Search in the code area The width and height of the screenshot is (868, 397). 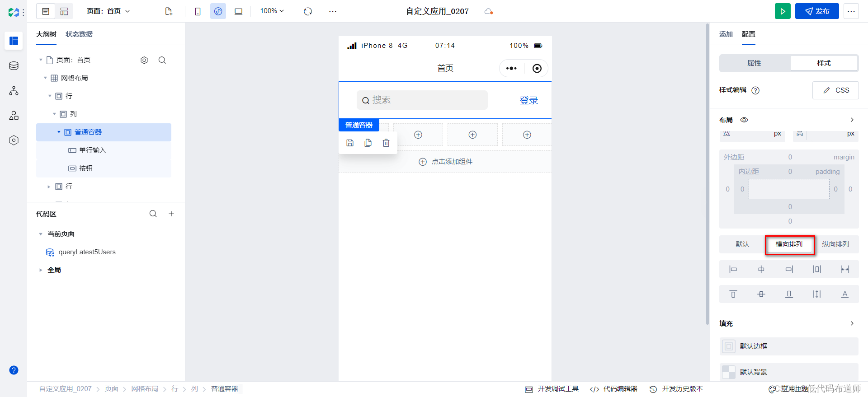tap(153, 214)
